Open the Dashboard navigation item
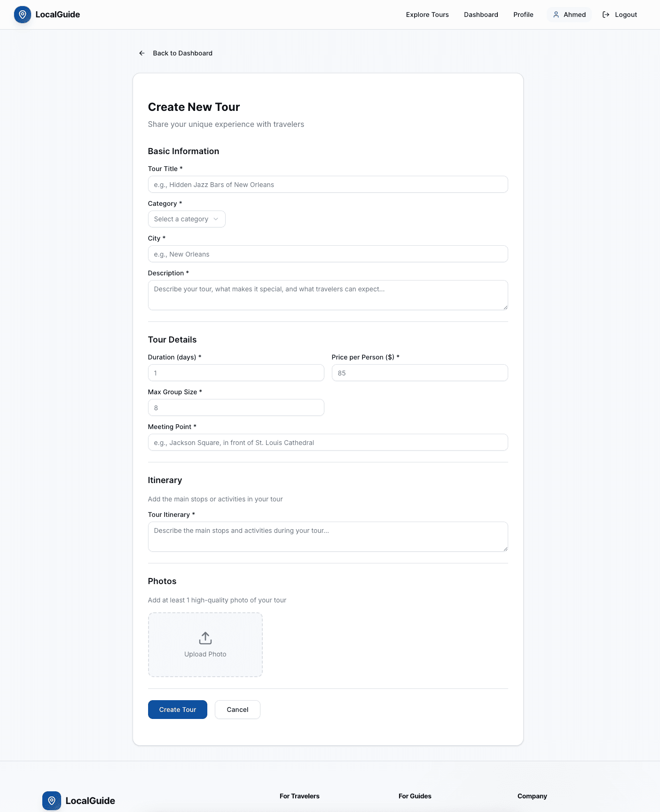Image resolution: width=660 pixels, height=812 pixels. pos(481,15)
